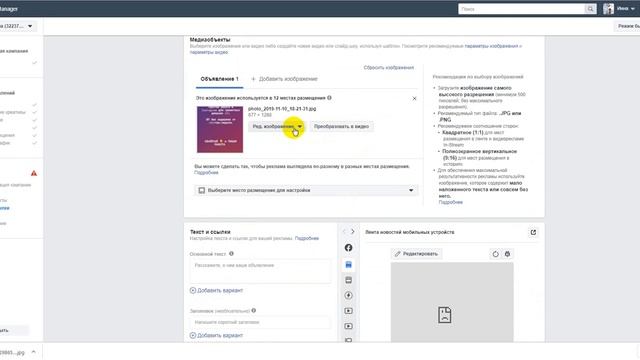Open the ad account selector dropdown
The image size is (640, 360).
point(17,26)
